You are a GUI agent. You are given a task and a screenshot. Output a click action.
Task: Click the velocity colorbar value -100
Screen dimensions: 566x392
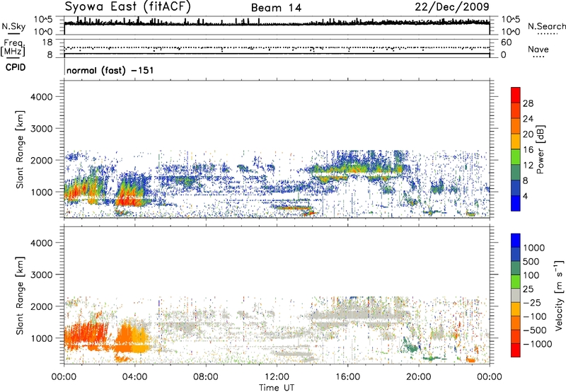(x=535, y=316)
